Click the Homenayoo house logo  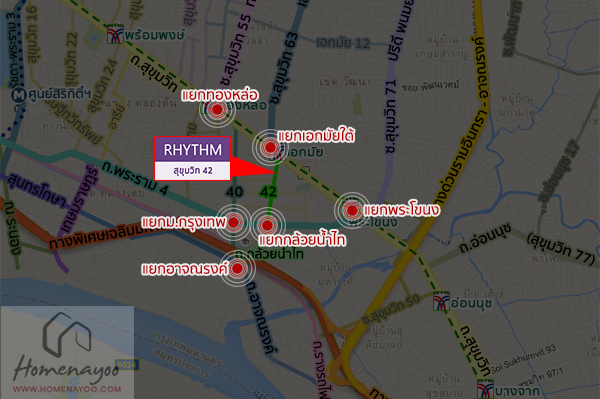66,334
